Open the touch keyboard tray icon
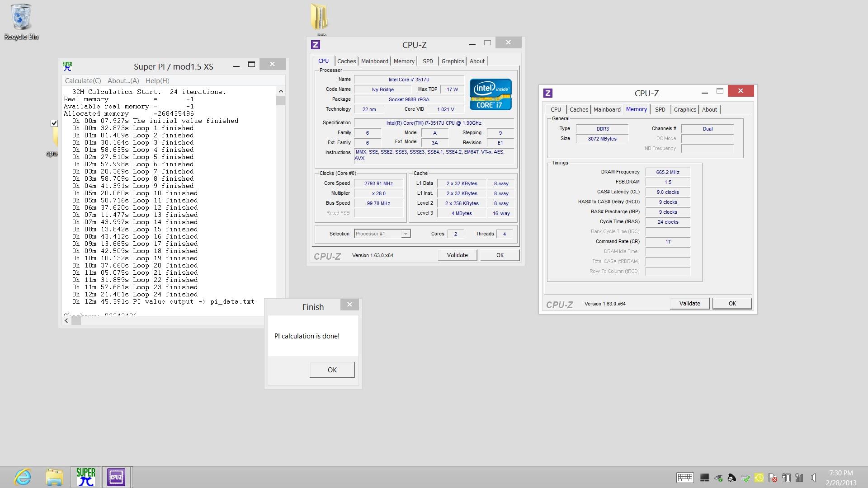Screen dimensions: 868x488 (x=685, y=478)
